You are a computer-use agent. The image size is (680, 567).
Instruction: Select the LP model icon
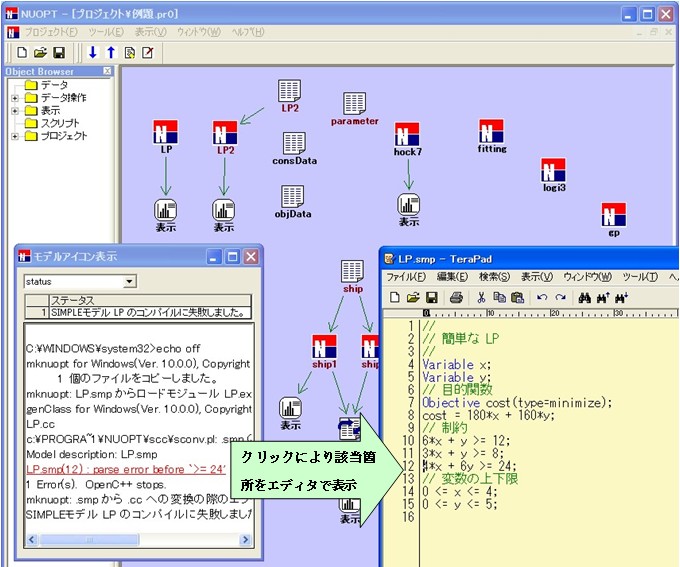[x=165, y=132]
